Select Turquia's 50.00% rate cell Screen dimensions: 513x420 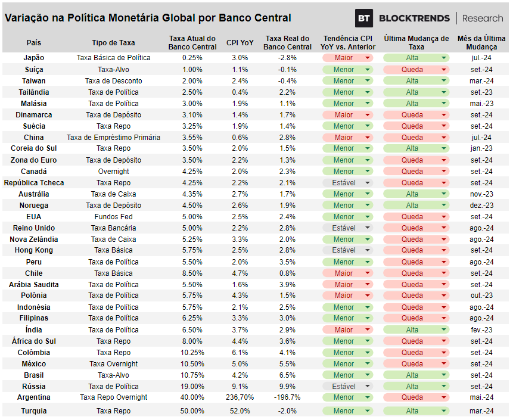[x=192, y=411]
